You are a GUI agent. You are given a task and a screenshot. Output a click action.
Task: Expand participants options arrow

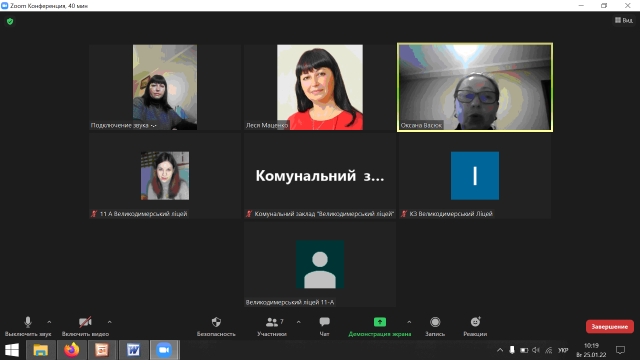pos(299,322)
